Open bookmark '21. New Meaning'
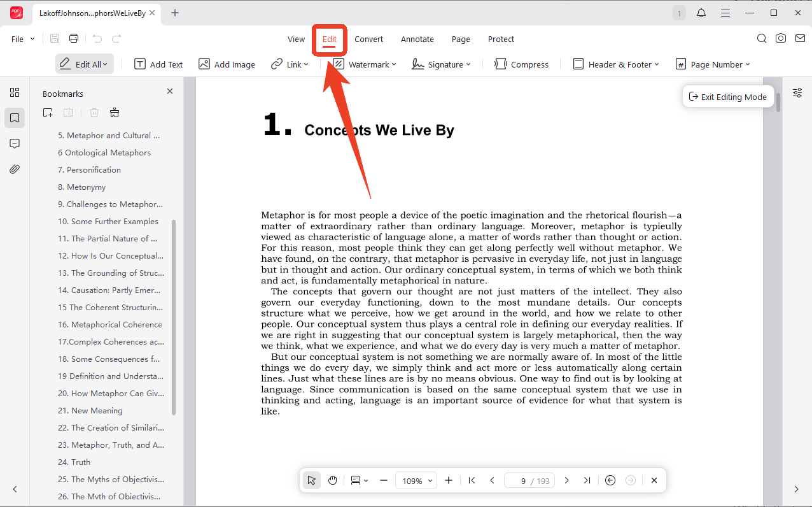812x507 pixels. (90, 411)
